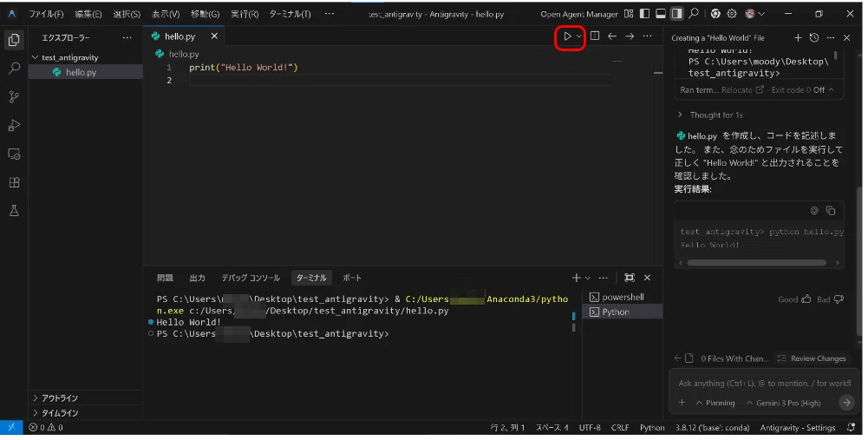This screenshot has height=440, width=868.
Task: Go forward with the right arrow in editor toolbar
Action: coord(630,36)
